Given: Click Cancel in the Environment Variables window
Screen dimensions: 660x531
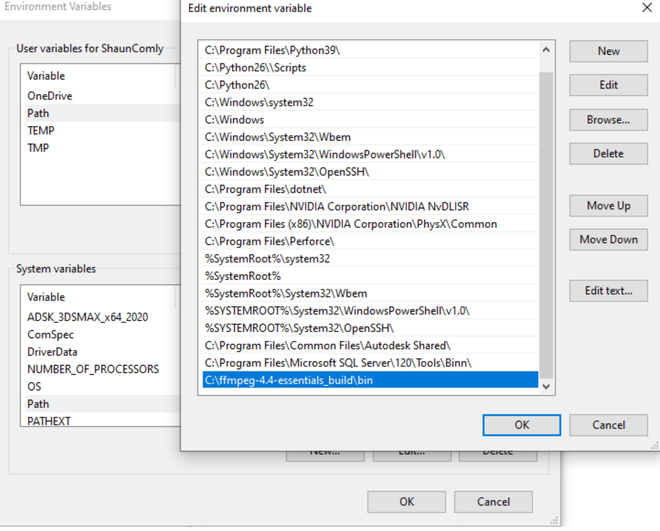Looking at the screenshot, I should (x=493, y=502).
